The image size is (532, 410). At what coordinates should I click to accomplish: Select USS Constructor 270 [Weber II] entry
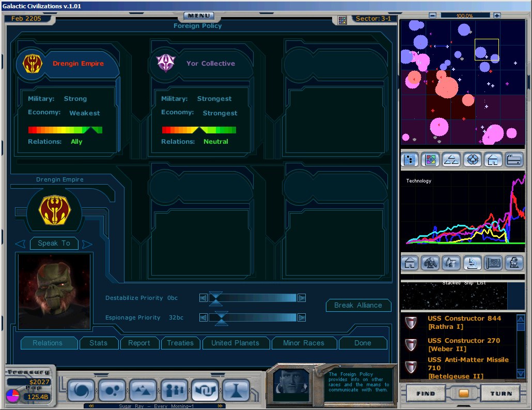pyautogui.click(x=463, y=344)
